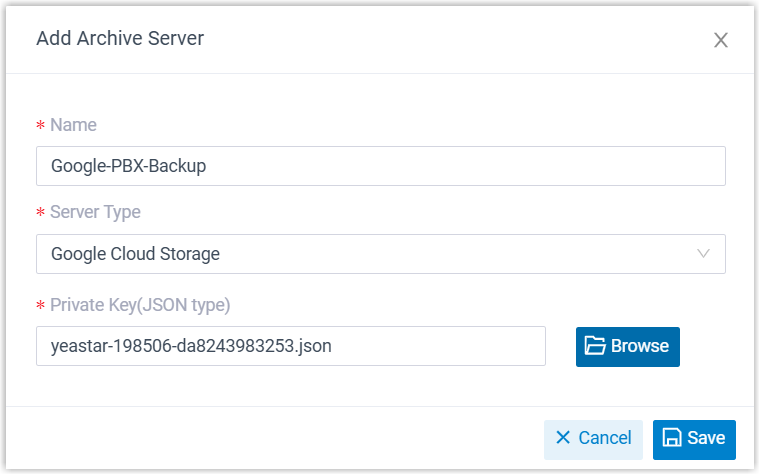Click the X icon inside Cancel button
The height and width of the screenshot is (475, 760).
click(563, 438)
